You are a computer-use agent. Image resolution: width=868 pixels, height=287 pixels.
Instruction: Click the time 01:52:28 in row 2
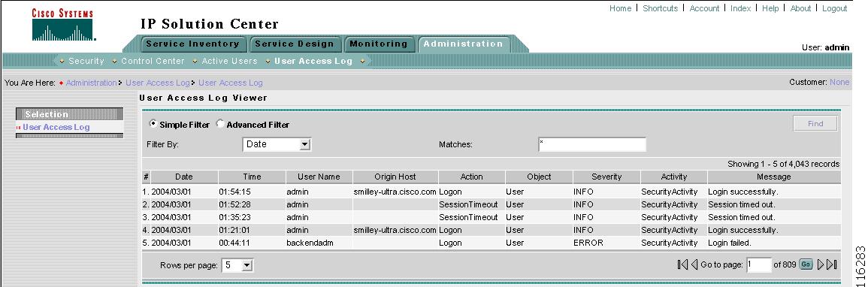pos(234,204)
